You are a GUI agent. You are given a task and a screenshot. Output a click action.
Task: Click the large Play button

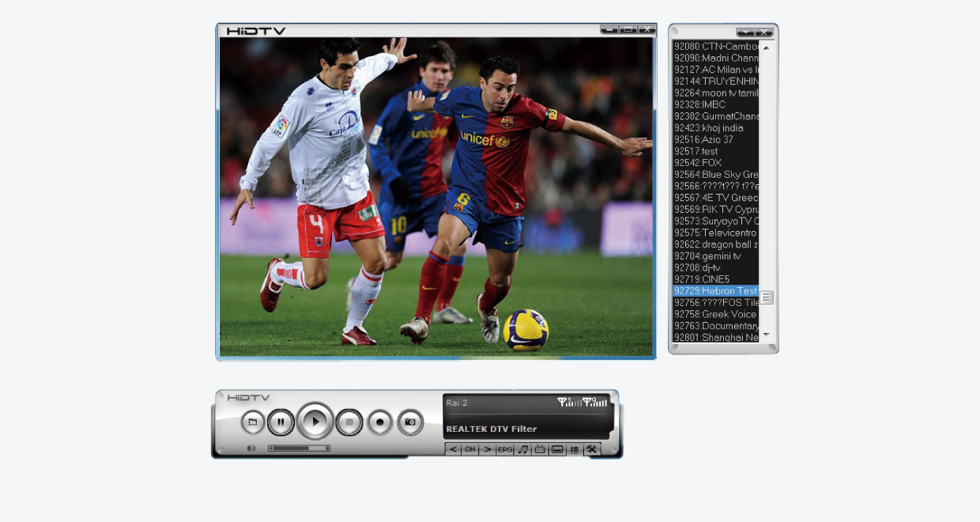(x=315, y=422)
